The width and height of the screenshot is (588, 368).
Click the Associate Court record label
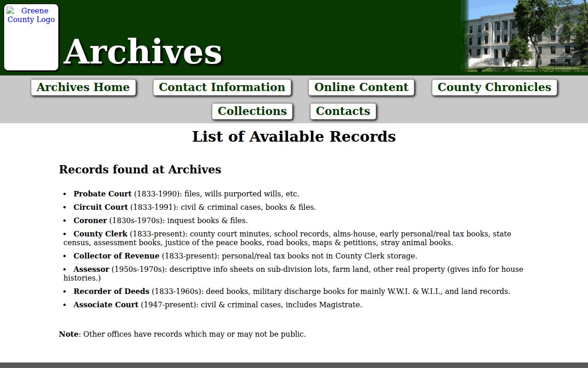[106, 305]
